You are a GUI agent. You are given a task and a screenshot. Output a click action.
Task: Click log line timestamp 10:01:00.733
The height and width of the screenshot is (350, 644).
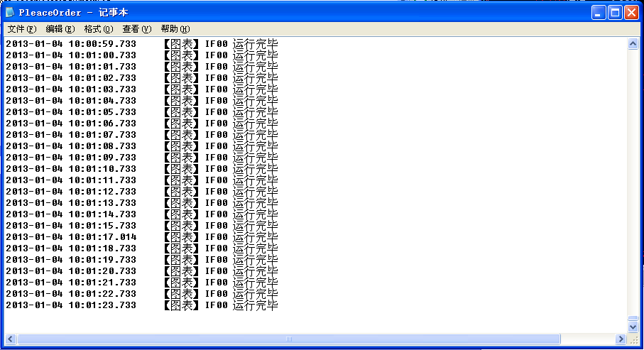(102, 55)
